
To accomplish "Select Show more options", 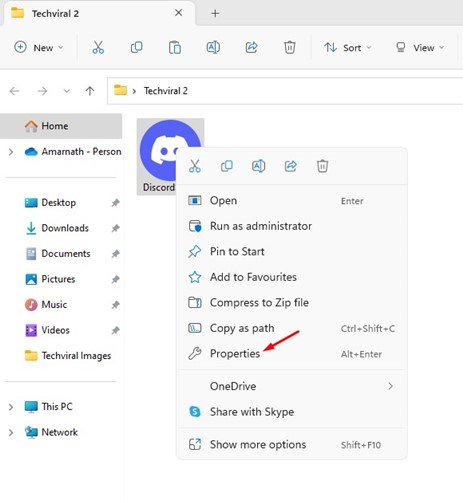I will click(292, 445).
